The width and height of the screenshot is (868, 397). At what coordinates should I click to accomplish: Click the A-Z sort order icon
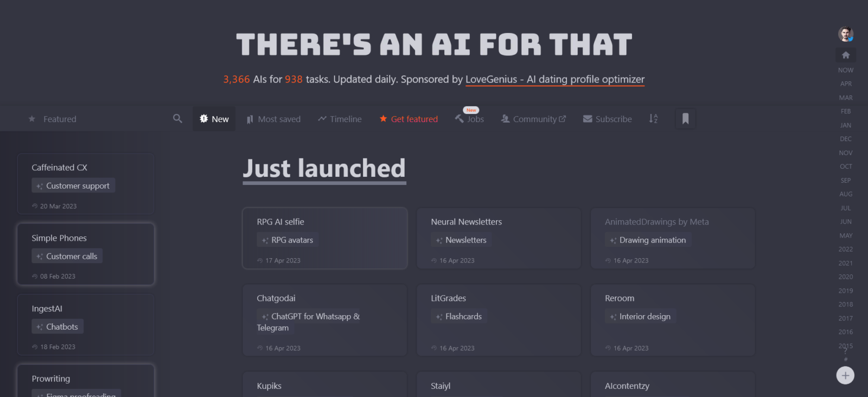tap(653, 119)
